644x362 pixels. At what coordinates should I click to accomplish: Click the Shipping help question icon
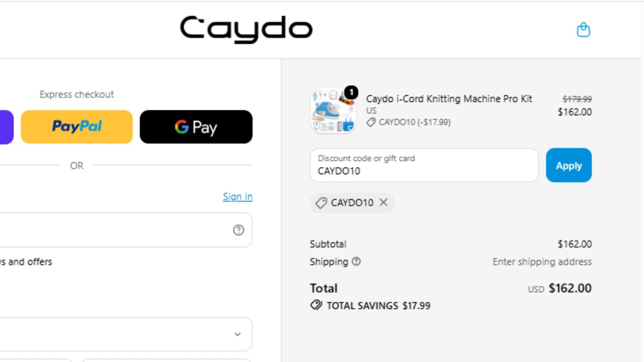tap(356, 261)
